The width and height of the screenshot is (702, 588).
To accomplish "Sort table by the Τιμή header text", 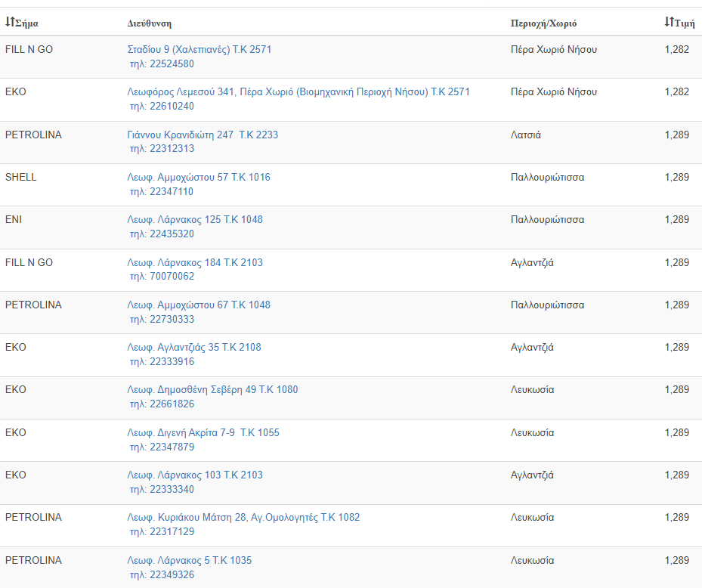I will (684, 23).
